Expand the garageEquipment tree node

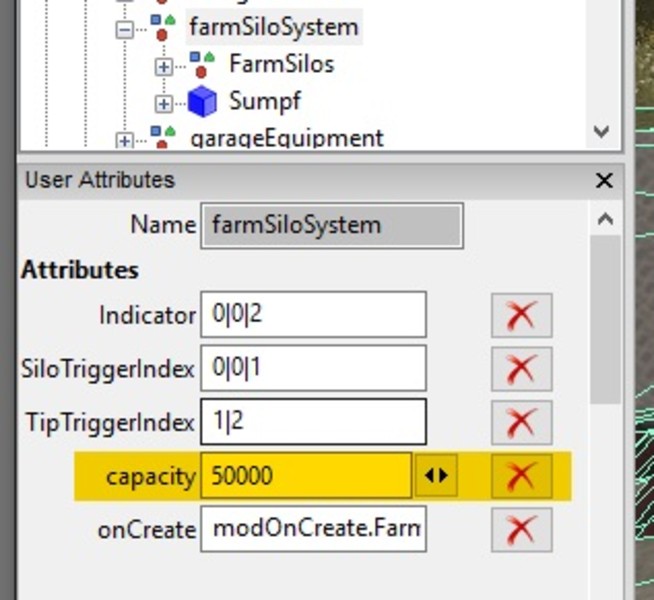[x=124, y=140]
